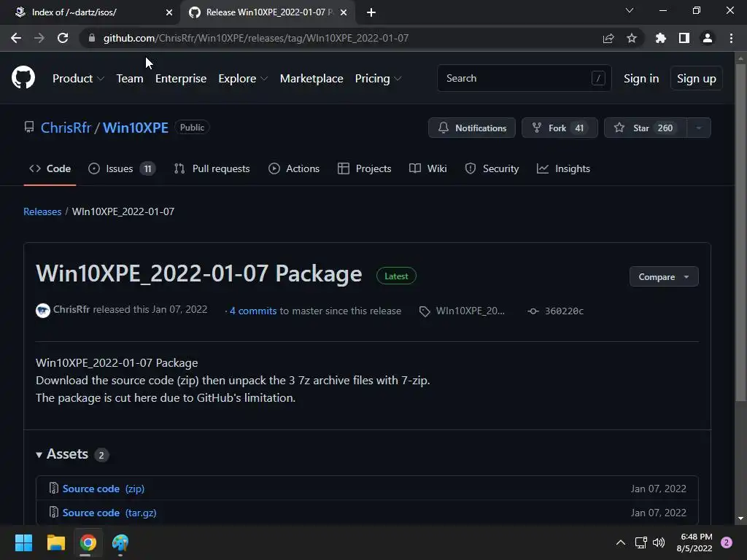Image resolution: width=747 pixels, height=560 pixels.
Task: Close the Index of dartz/isos tab
Action: (169, 12)
